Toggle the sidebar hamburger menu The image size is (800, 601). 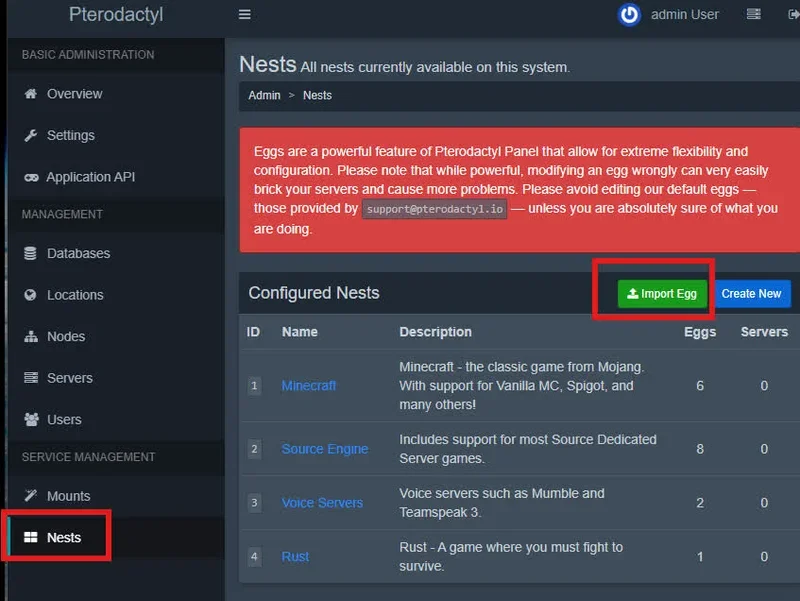244,14
